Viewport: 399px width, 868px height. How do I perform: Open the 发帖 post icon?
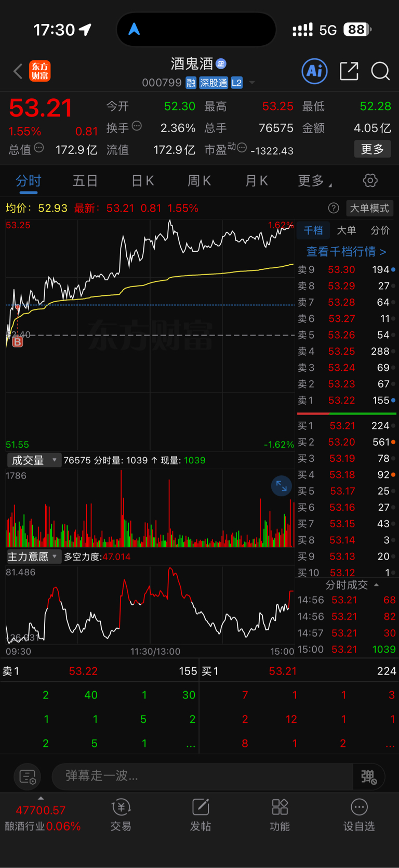[x=201, y=814]
